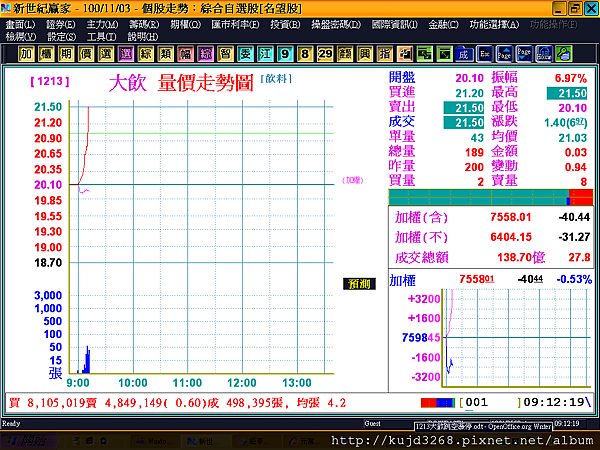Click the orange window-layout toolbar icon
The width and height of the screenshot is (600, 450).
(x=404, y=54)
